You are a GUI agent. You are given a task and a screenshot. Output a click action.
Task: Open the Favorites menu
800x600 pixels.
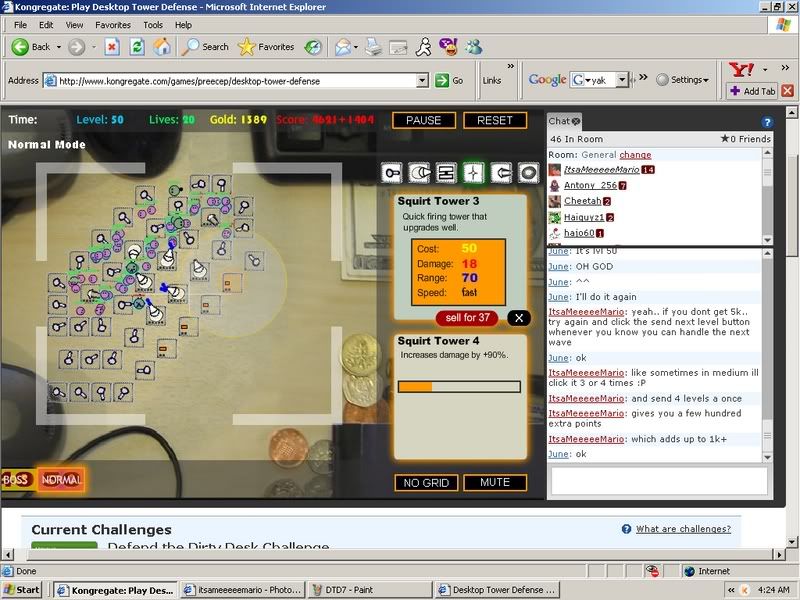112,24
